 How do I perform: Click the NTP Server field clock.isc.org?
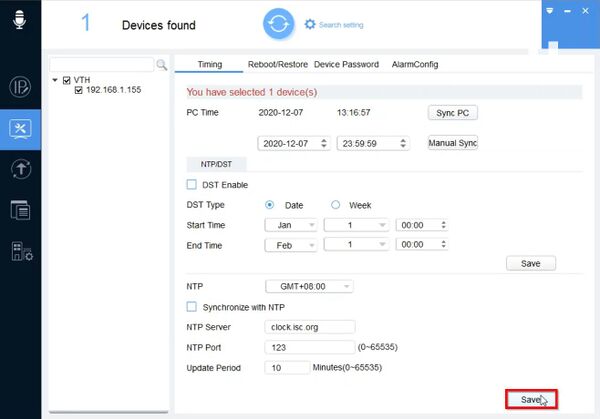click(310, 327)
